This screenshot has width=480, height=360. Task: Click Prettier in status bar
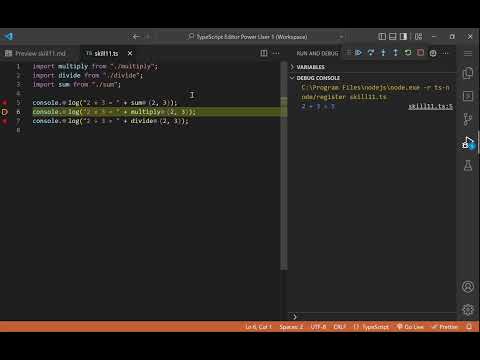pyautogui.click(x=445, y=327)
